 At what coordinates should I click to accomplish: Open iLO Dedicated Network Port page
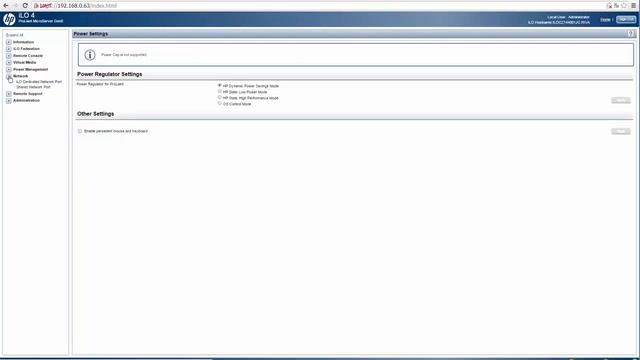pos(39,82)
